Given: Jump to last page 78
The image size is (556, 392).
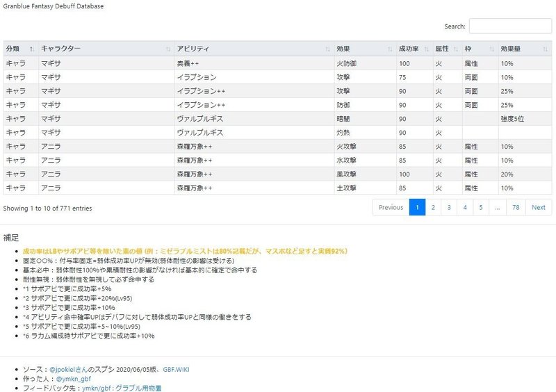Looking at the screenshot, I should pyautogui.click(x=516, y=208).
